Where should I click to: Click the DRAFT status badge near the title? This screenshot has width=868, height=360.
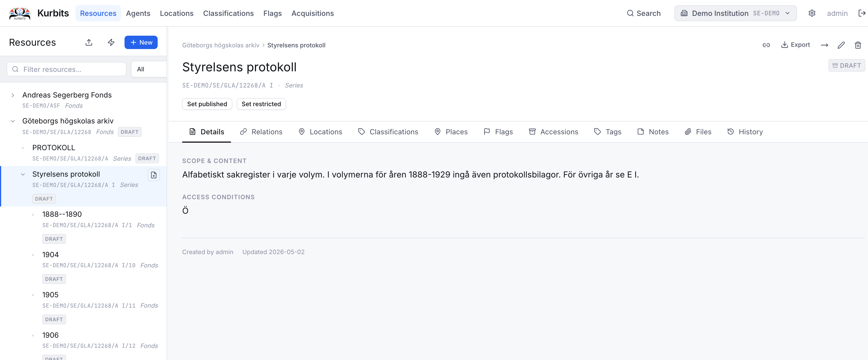847,65
